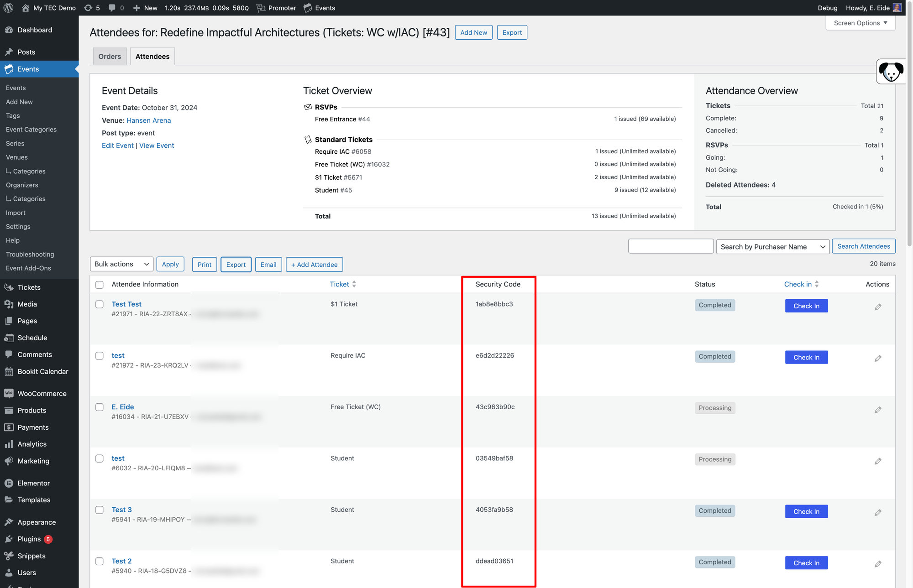Check the #6032 test attendee checkbox
The width and height of the screenshot is (913, 588).
point(100,458)
